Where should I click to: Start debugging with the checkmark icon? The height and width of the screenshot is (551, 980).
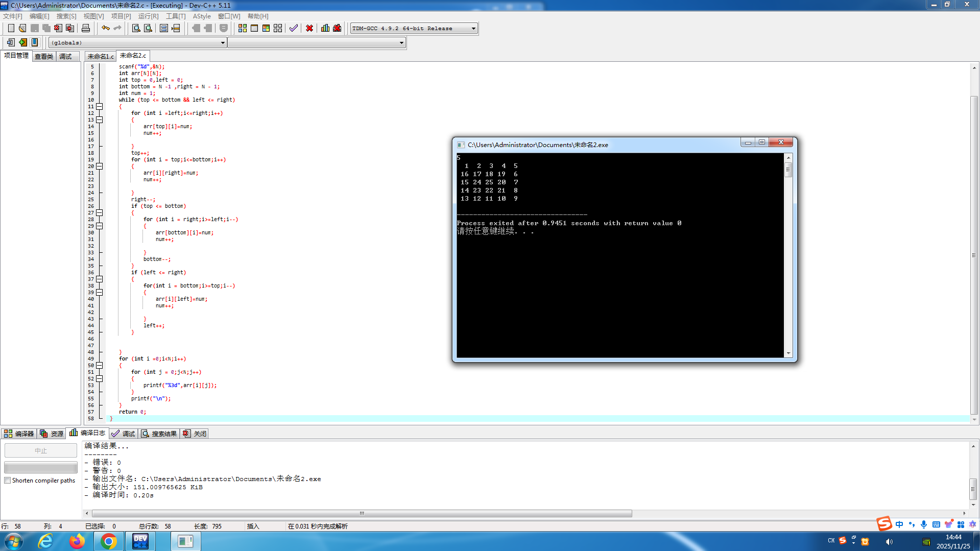tap(294, 28)
